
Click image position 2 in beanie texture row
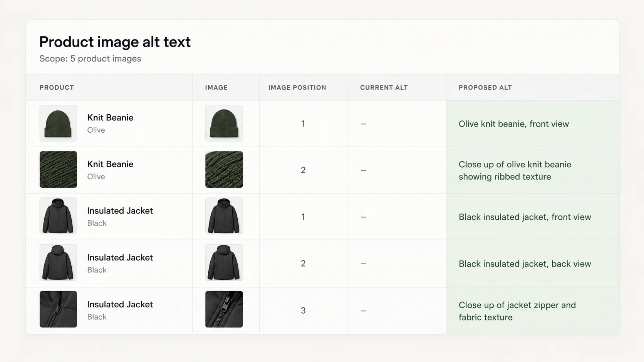pos(303,170)
